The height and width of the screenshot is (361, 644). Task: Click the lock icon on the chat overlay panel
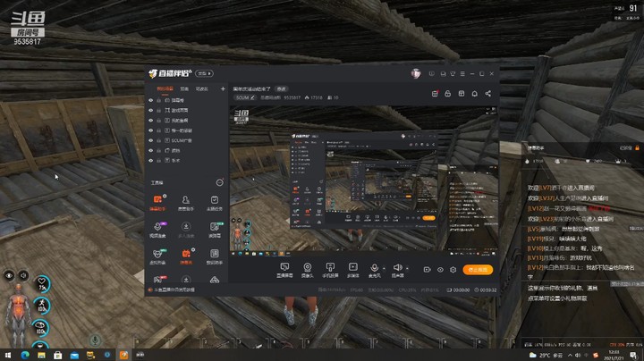click(x=637, y=147)
